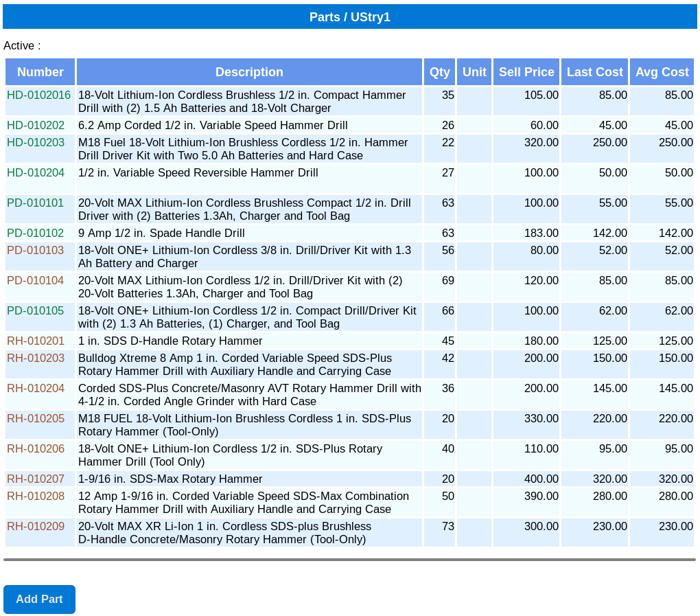Screen dimensions: 700x616
Task: Click avg cost 150.00 for RH-010203
Action: coord(676,358)
